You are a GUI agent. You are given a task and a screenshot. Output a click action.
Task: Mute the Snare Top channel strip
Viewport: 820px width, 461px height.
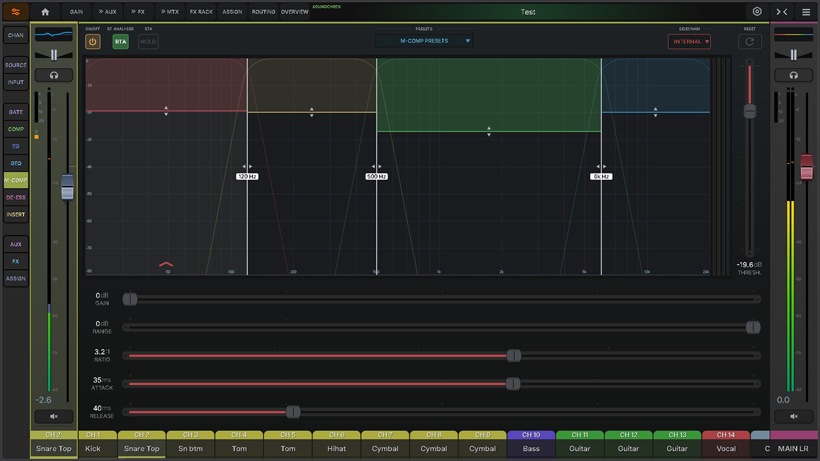tap(54, 416)
